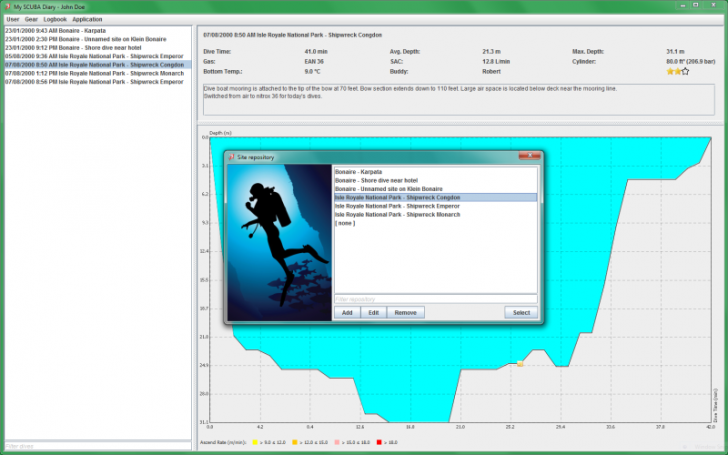This screenshot has height=455, width=728.
Task: Open the User menu
Action: (x=13, y=20)
